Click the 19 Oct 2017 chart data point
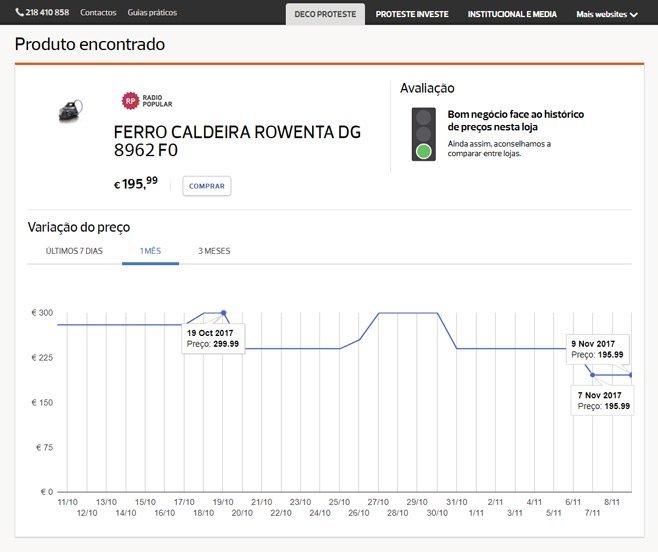Screen dimensions: 658x552 tap(224, 313)
